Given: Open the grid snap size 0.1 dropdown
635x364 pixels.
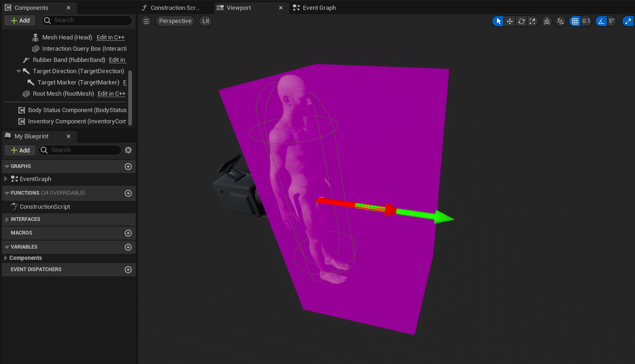Looking at the screenshot, I should 586,21.
